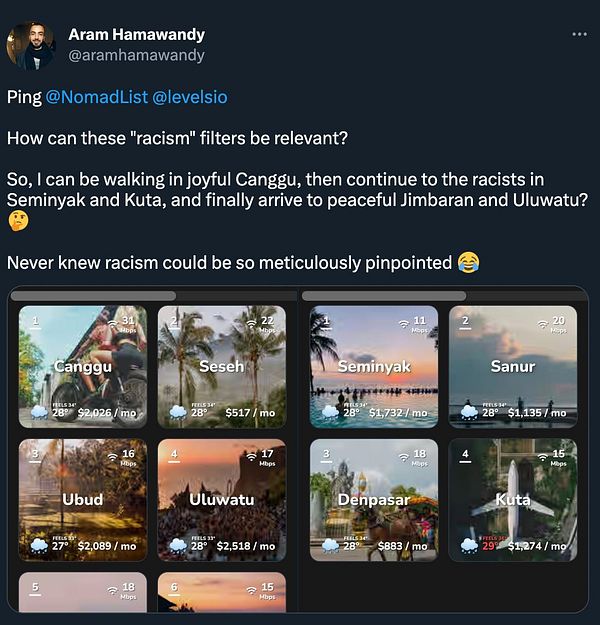
Task: Click the @aramhamawandy handle
Action: point(136,56)
